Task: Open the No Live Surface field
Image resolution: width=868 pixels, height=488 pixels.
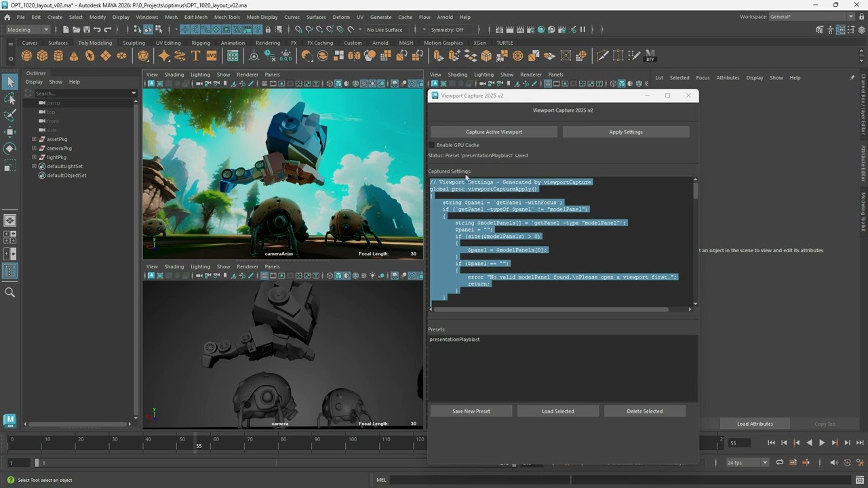Action: click(x=385, y=29)
